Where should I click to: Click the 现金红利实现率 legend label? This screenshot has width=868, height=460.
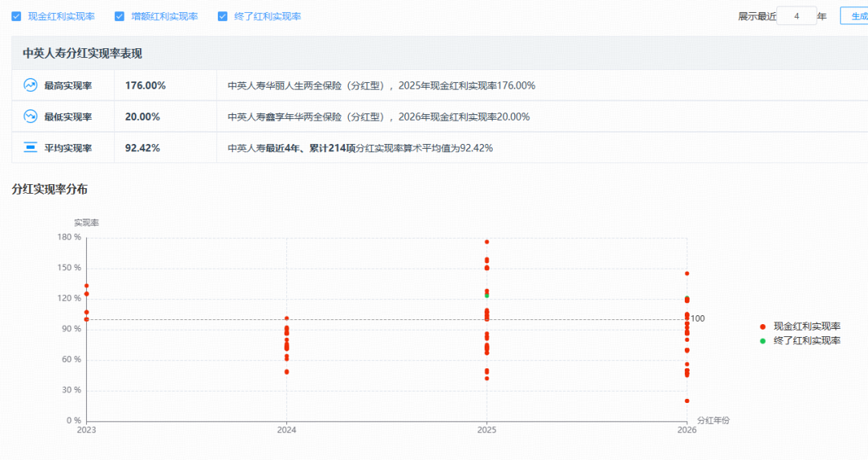[x=807, y=327]
